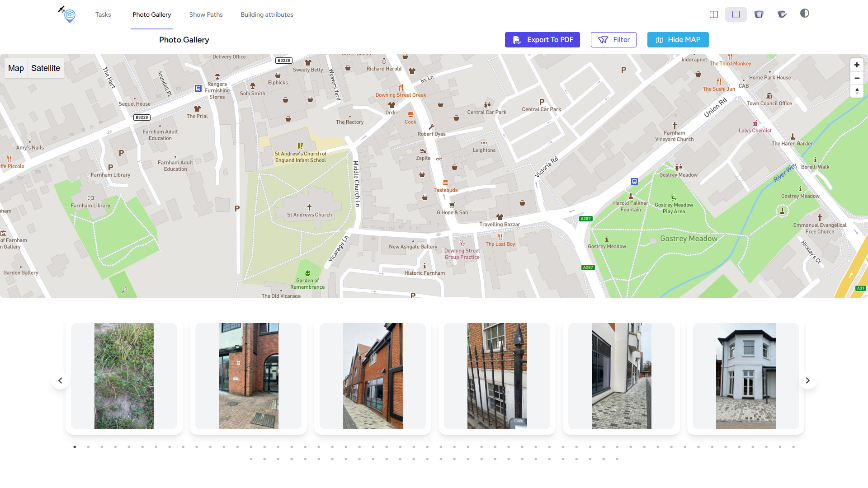Screen dimensions: 868x488
Task: Open the Show Paths tab
Action: [x=206, y=14]
